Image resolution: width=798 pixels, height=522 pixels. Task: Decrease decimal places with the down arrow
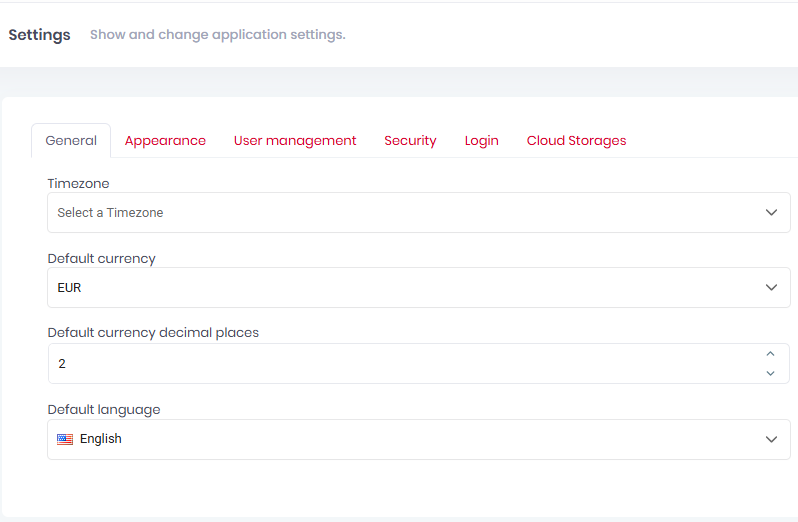tap(770, 373)
